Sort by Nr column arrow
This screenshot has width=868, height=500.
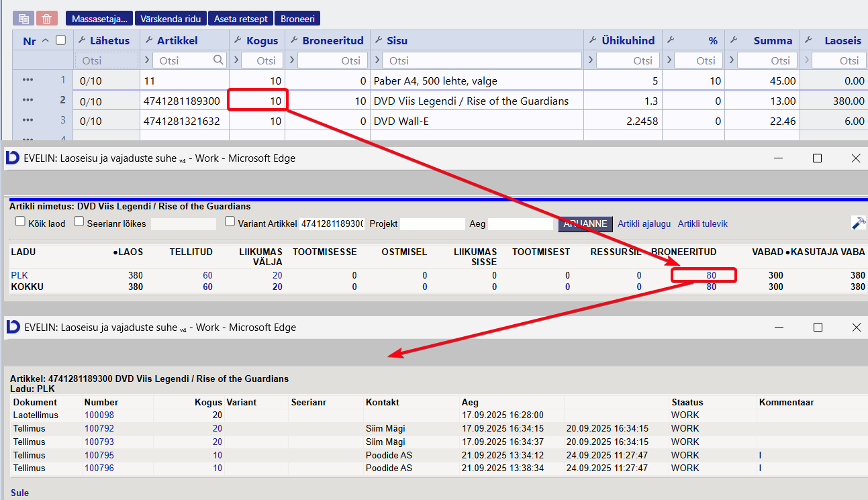tap(46, 40)
